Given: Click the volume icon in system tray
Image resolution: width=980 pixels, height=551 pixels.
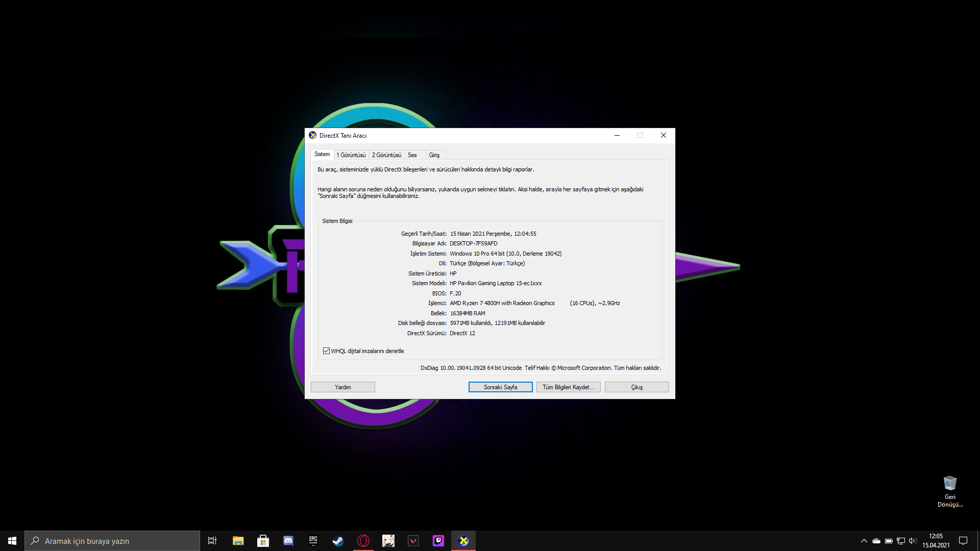Looking at the screenshot, I should [913, 541].
